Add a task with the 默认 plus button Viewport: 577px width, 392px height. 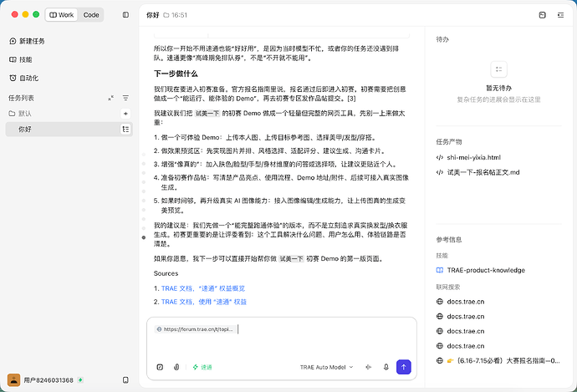(x=125, y=114)
